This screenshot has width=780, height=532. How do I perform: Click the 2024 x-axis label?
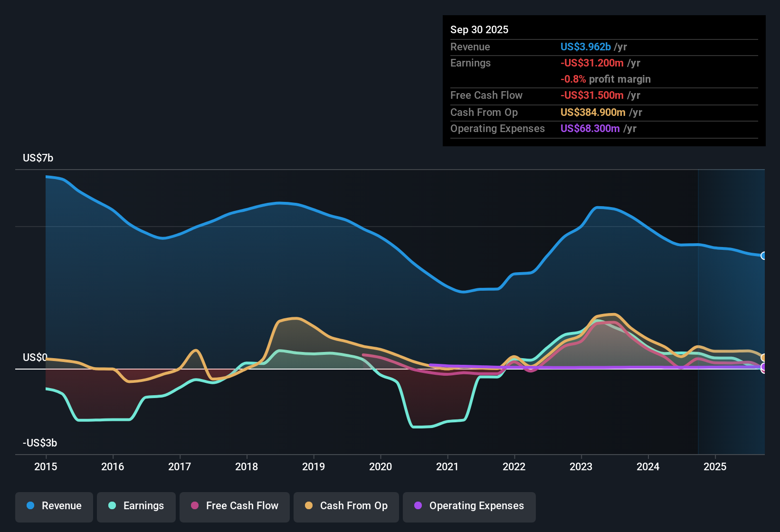click(x=648, y=466)
